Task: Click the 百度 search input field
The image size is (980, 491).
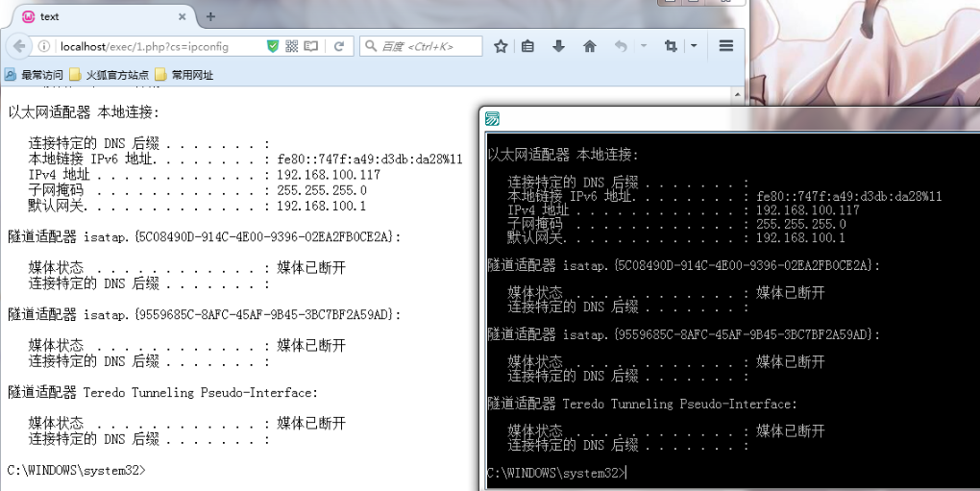Action: [x=428, y=46]
